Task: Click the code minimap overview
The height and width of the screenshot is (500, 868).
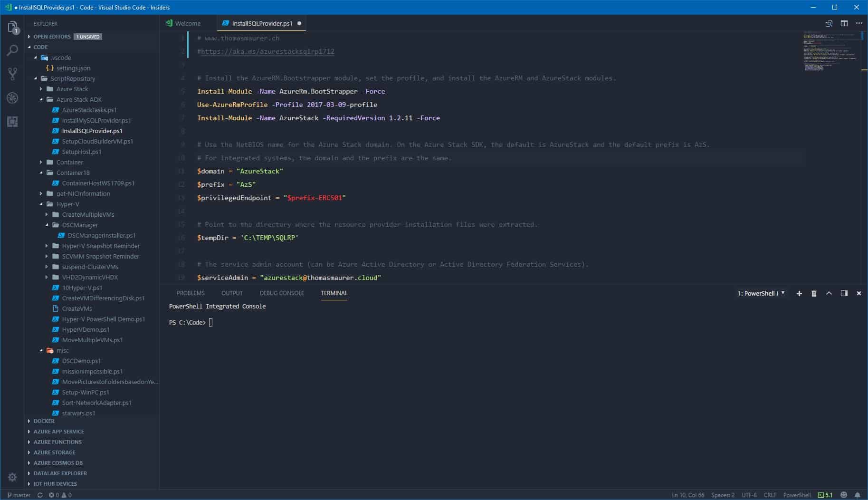Action: click(831, 51)
